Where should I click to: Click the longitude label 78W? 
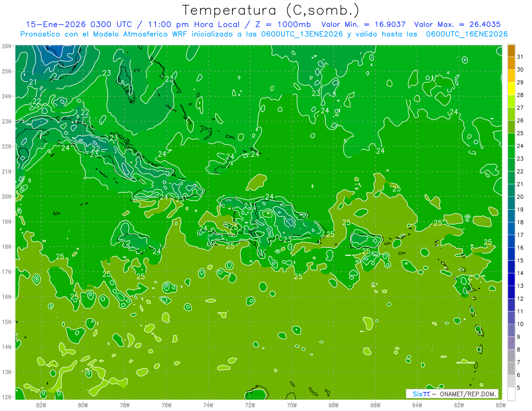tap(125, 404)
